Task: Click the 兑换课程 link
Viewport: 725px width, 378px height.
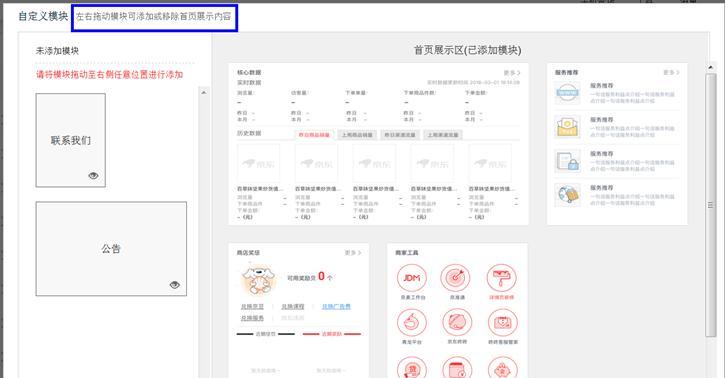Action: [293, 306]
